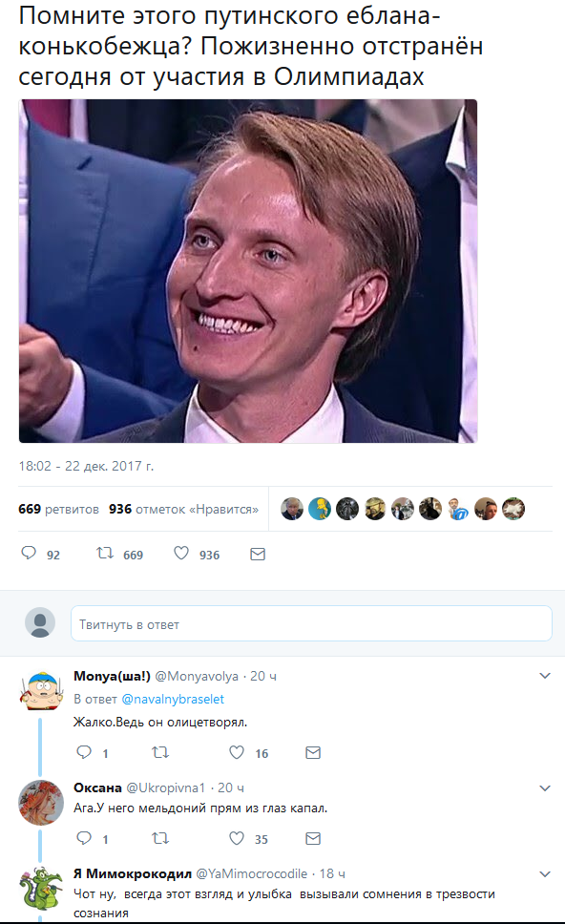View the 936 отметок «Нравится» list
The image size is (565, 924).
(x=183, y=509)
